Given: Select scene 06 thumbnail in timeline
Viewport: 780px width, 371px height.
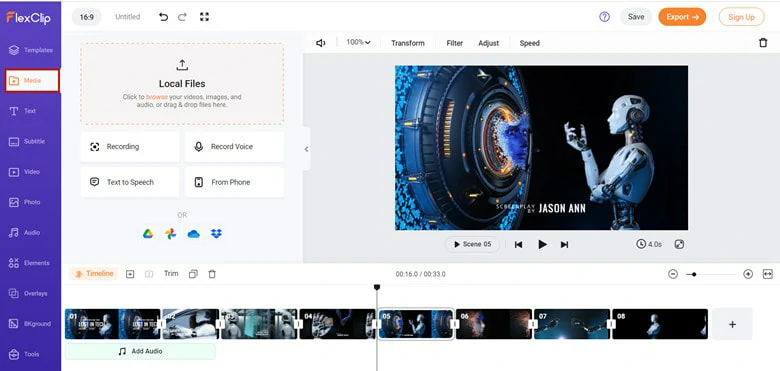Looking at the screenshot, I should tap(494, 324).
